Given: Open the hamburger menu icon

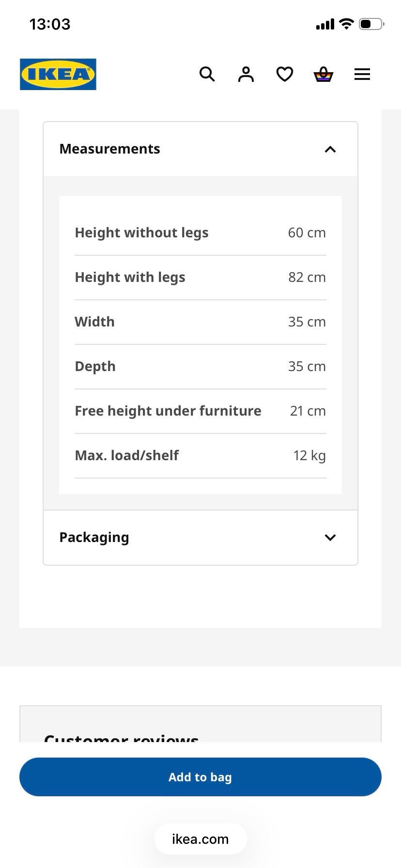Looking at the screenshot, I should pyautogui.click(x=362, y=74).
